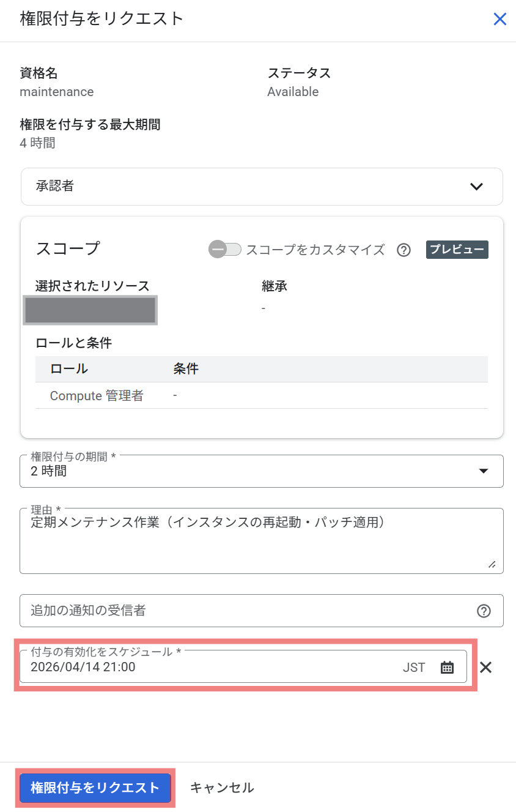Viewport: 516px width, 812px height.
Task: Click キャンセル to cancel the request
Action: pyautogui.click(x=221, y=788)
